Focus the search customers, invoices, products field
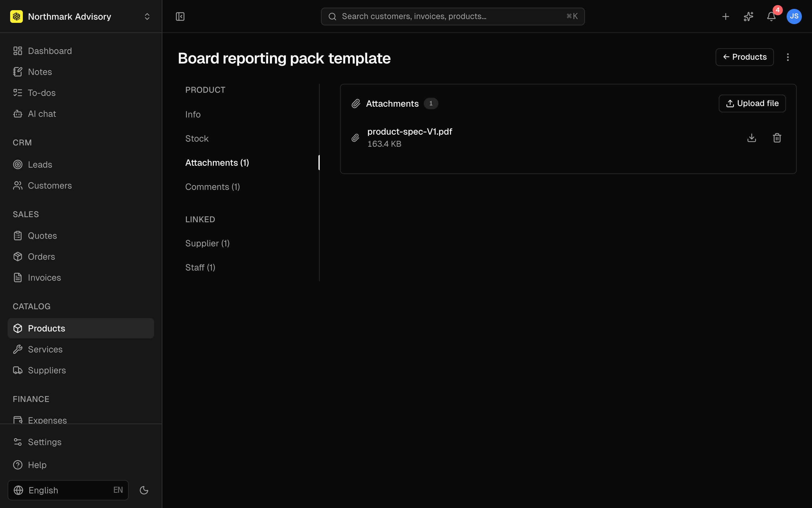Screen dimensions: 812x508 click(x=453, y=17)
